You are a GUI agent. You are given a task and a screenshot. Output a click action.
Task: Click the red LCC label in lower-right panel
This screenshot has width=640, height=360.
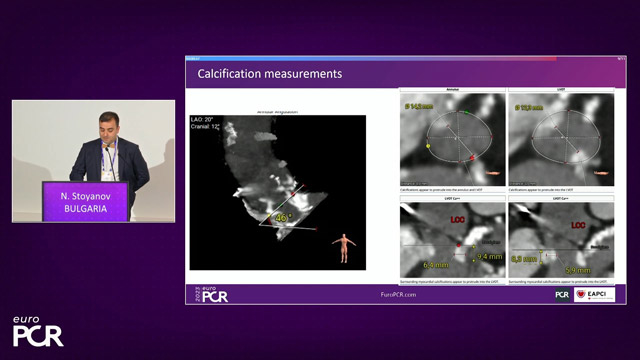(x=578, y=225)
